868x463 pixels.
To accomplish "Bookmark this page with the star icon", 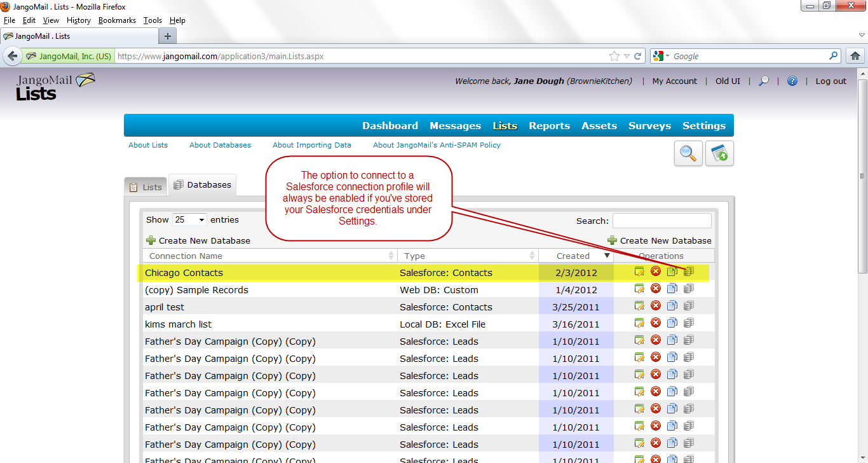I will pos(614,56).
